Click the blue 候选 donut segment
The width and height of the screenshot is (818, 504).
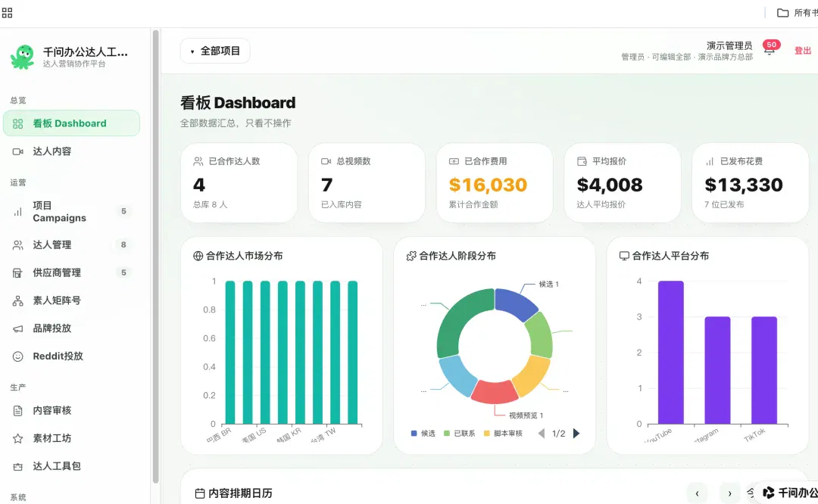516,302
